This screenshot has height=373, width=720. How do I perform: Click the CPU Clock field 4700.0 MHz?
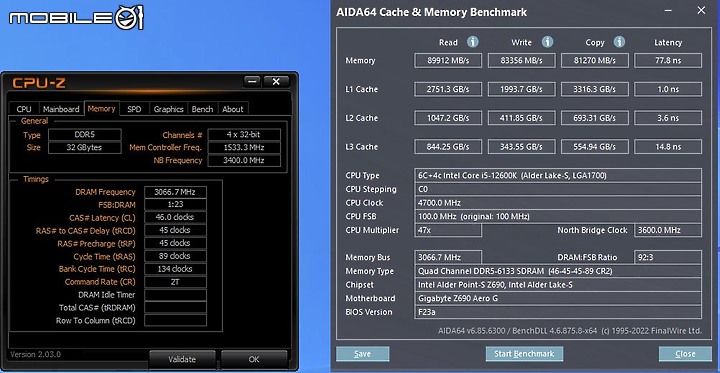pyautogui.click(x=558, y=203)
